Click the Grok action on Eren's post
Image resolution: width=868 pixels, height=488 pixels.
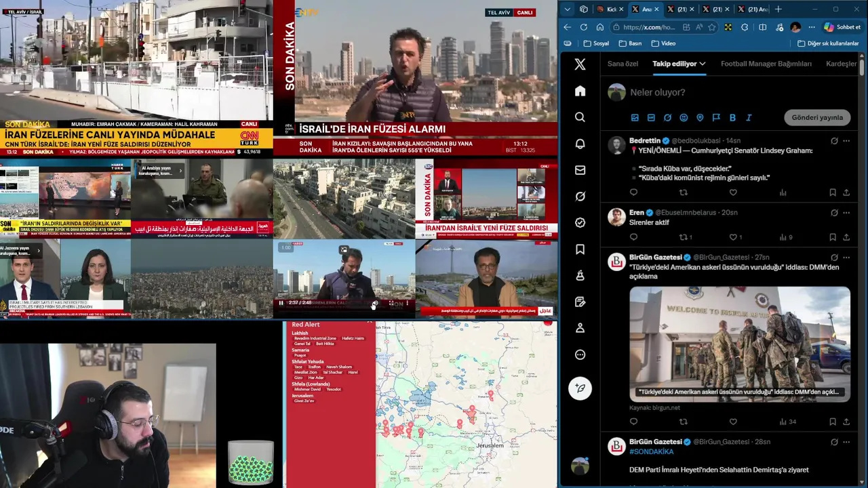[x=834, y=213]
